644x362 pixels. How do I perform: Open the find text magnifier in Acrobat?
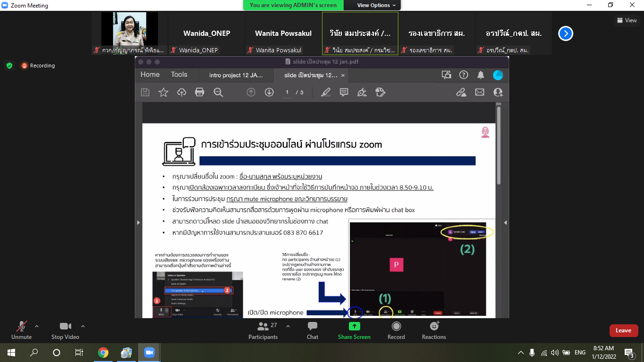point(218,92)
